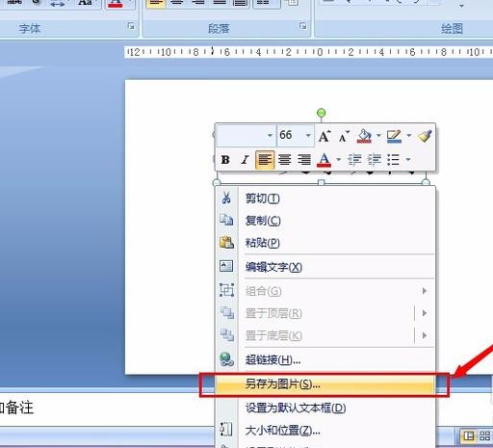Open shape outline dropdown arrow
This screenshot has height=448, width=493.
click(409, 136)
